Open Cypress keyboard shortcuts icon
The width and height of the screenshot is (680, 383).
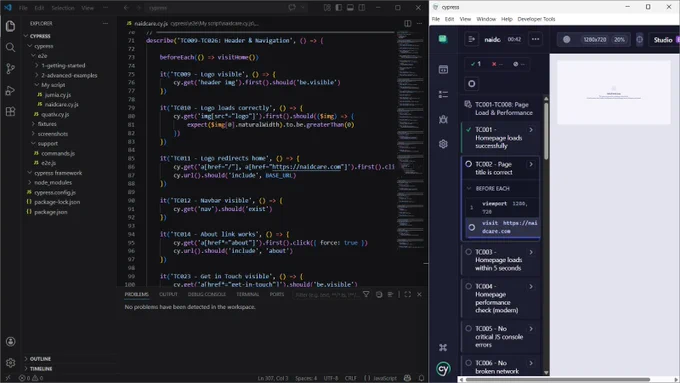[x=443, y=347]
